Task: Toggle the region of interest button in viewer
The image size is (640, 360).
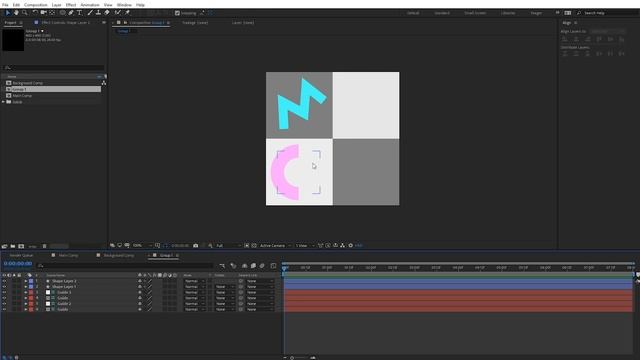Action: 247,246
